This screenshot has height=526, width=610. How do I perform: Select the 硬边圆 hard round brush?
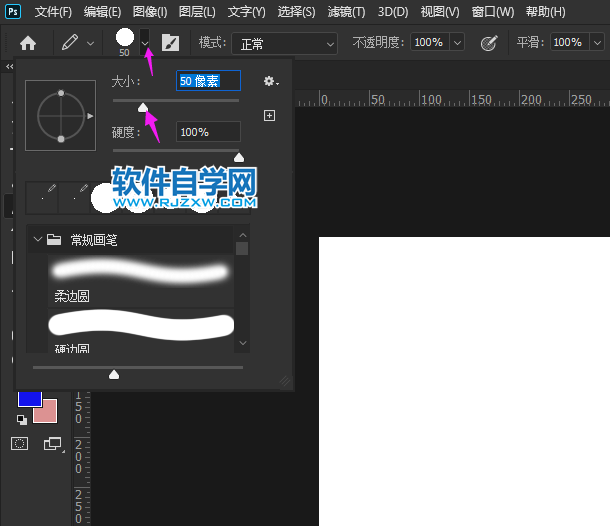[x=141, y=331]
